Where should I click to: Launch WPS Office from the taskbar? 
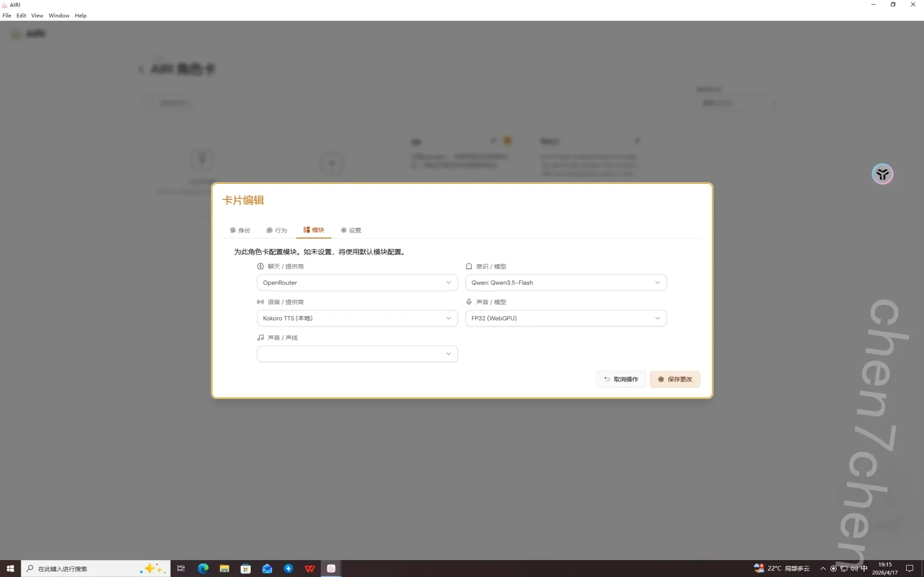coord(309,568)
